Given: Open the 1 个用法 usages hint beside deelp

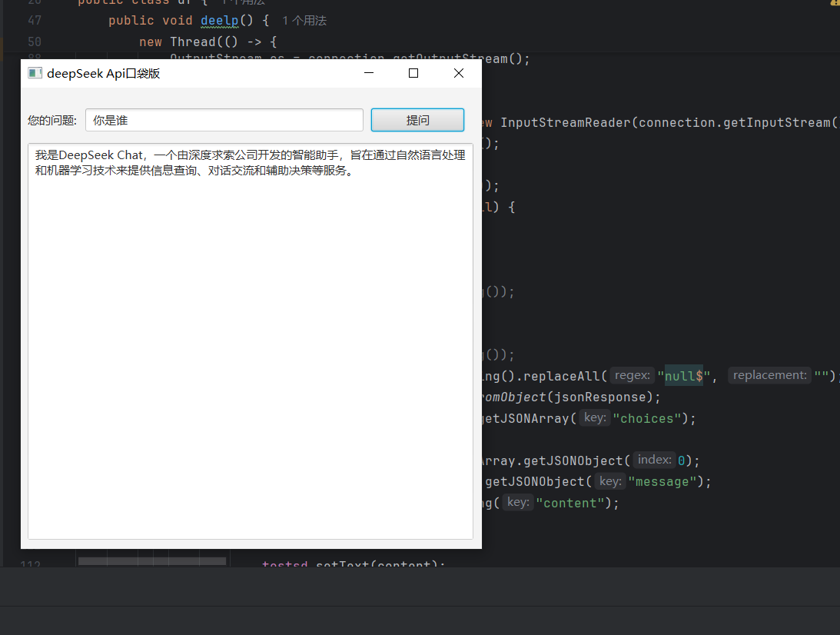Looking at the screenshot, I should [304, 20].
